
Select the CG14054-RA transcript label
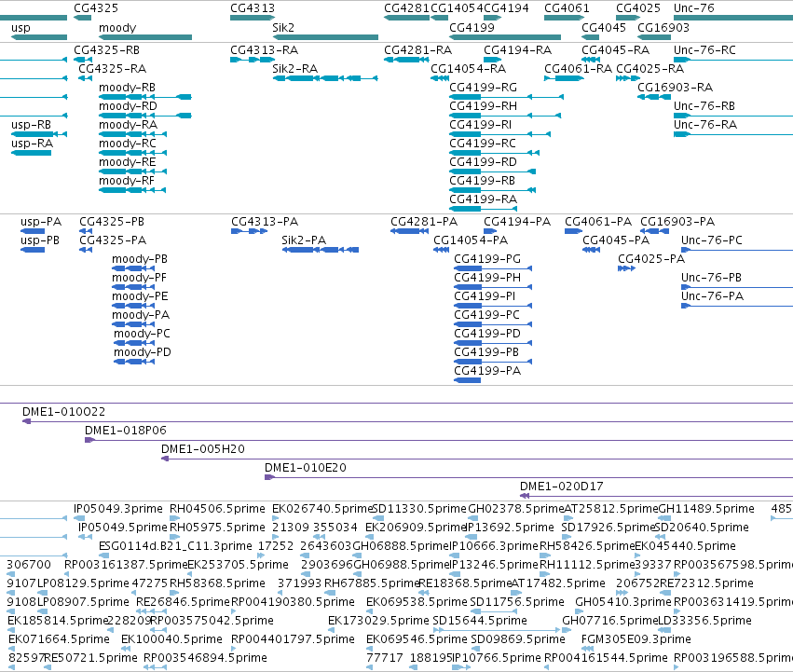tap(469, 69)
